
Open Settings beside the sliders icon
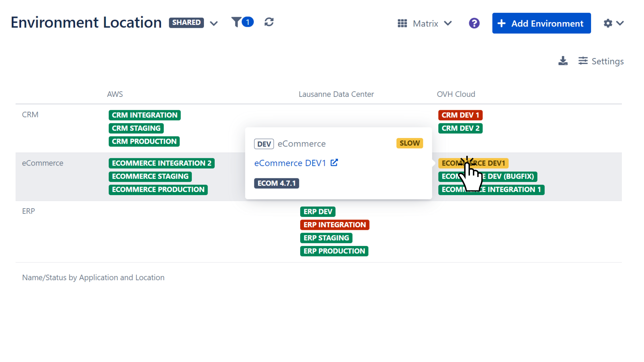(601, 61)
